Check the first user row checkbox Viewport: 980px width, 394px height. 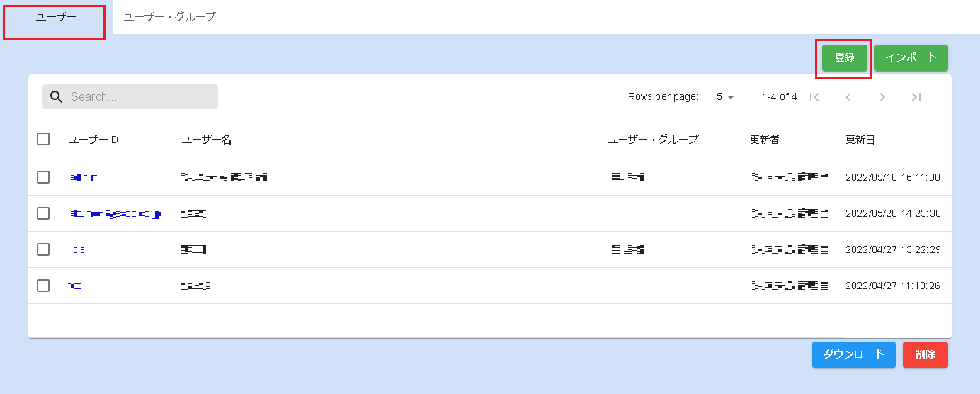(43, 177)
